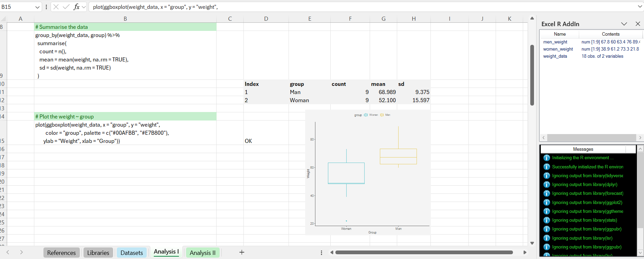The image size is (644, 259).
Task: Open the Name Box dropdown
Action: 37,7
